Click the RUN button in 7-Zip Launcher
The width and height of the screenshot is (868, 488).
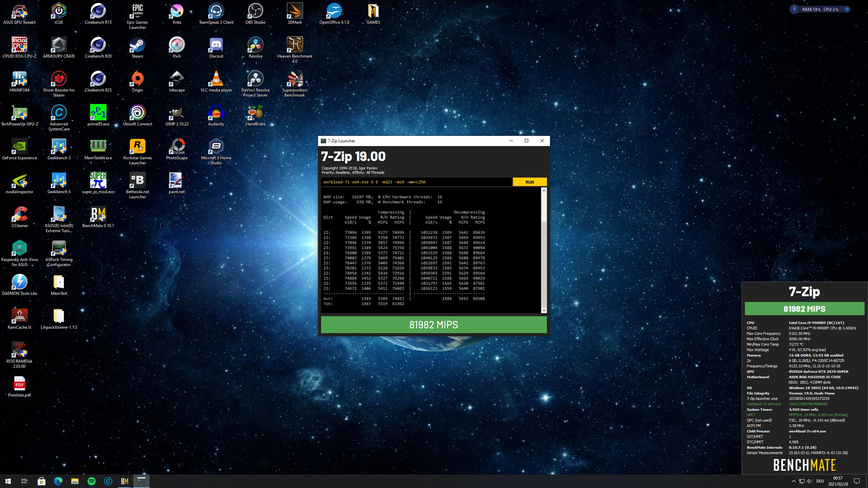pyautogui.click(x=529, y=182)
